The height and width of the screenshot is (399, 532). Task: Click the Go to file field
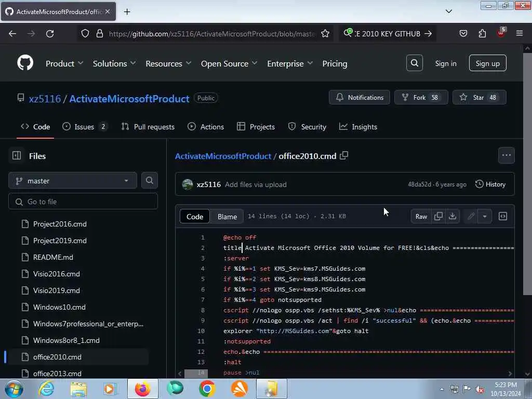[x=83, y=202]
